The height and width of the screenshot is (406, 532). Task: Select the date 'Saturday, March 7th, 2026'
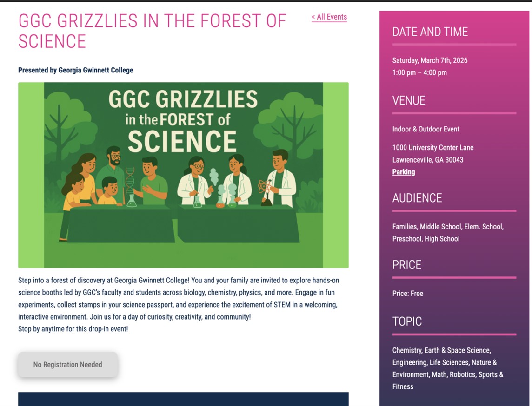point(430,60)
